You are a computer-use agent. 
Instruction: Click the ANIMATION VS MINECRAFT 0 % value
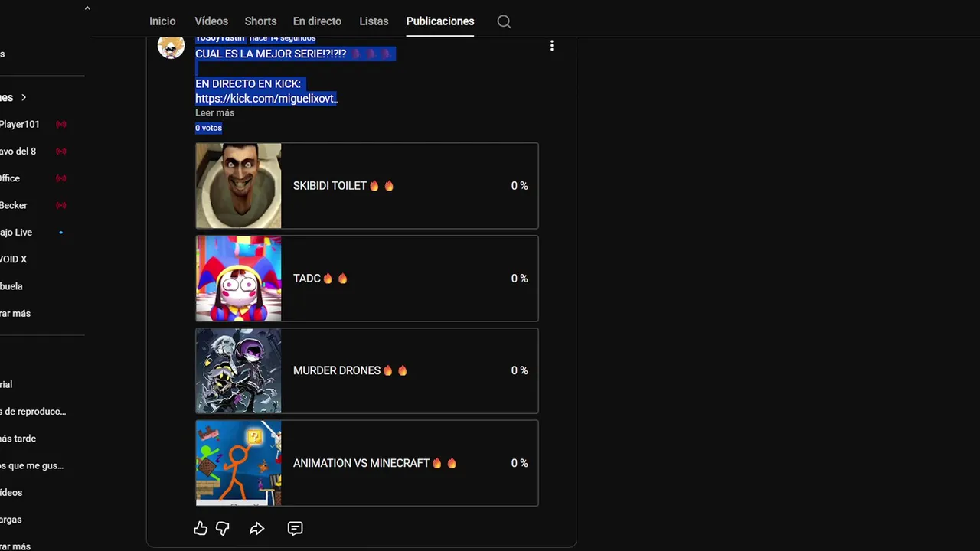click(x=519, y=463)
